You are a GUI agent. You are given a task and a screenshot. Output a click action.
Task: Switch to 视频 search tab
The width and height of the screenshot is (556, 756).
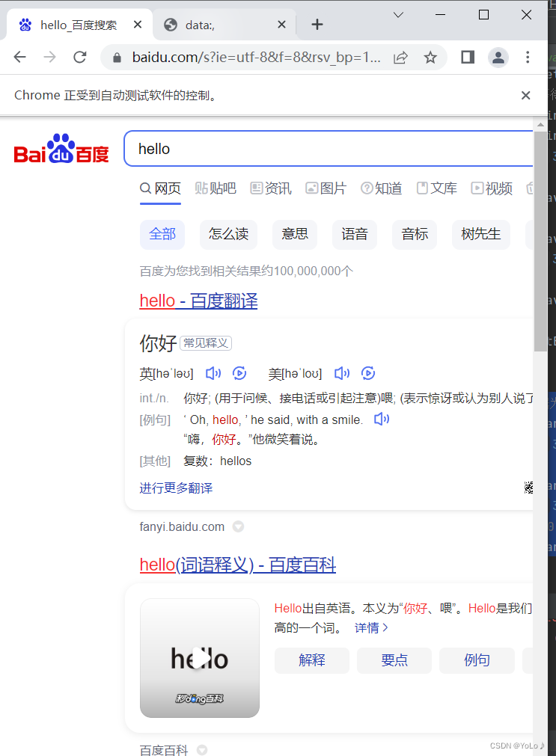(492, 188)
